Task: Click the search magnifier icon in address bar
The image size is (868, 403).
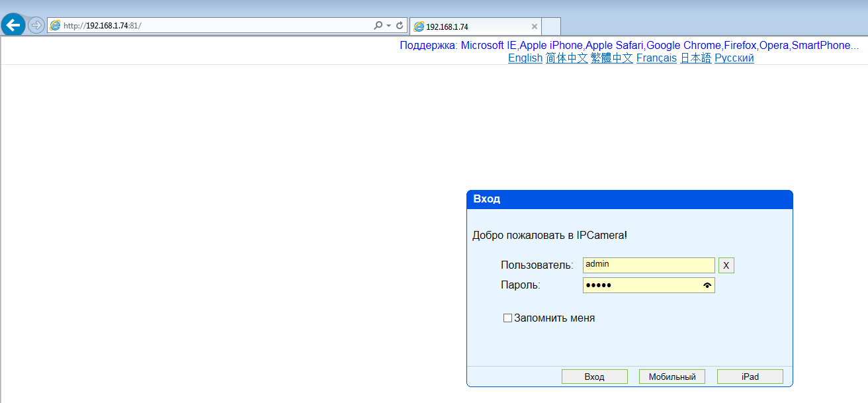Action: pos(378,26)
